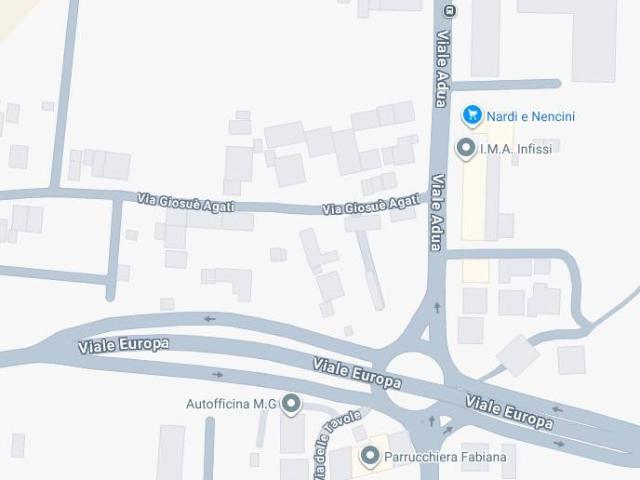Tap the Parrucchiera Fabiana location pin
640x480 pixels.
tap(370, 456)
